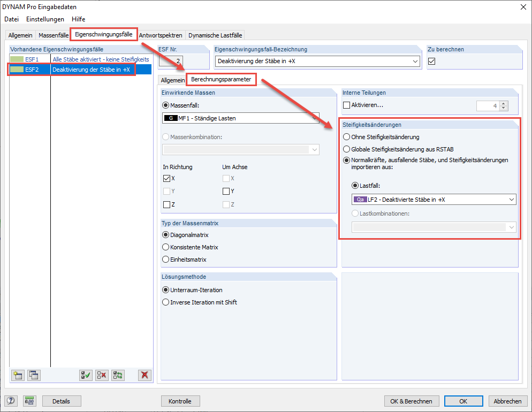Switch to Dynamische Lastfälle tab
Image resolution: width=532 pixels, height=412 pixels.
tap(215, 35)
